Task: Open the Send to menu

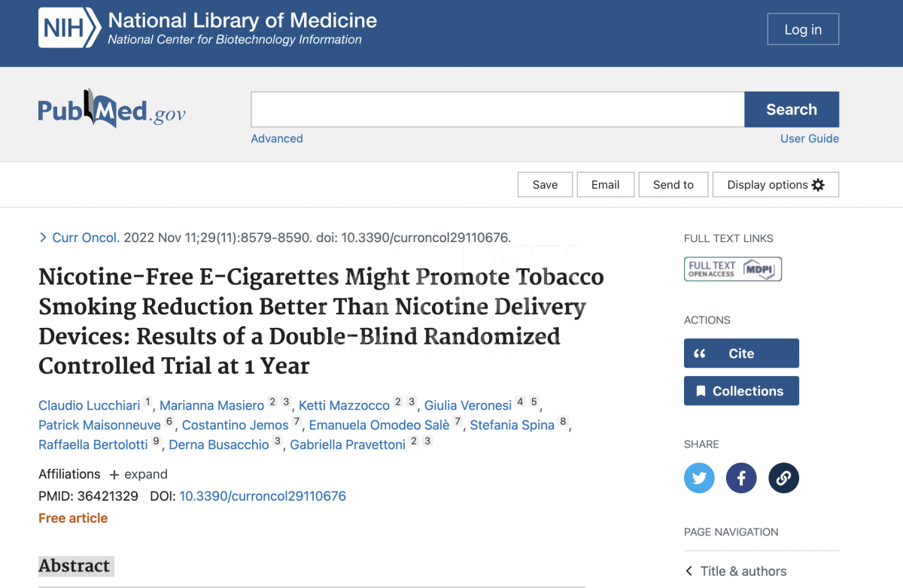Action: click(673, 185)
